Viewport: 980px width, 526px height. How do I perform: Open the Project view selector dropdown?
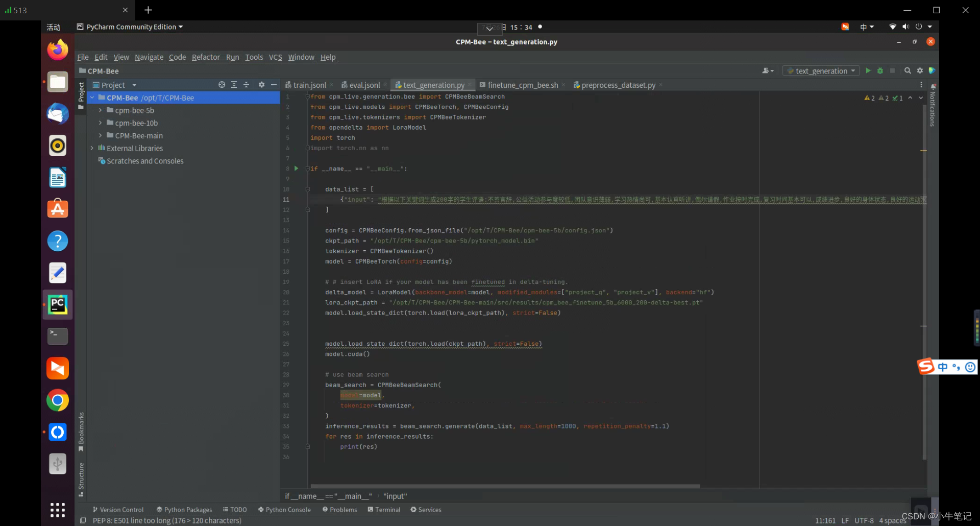[x=114, y=85]
